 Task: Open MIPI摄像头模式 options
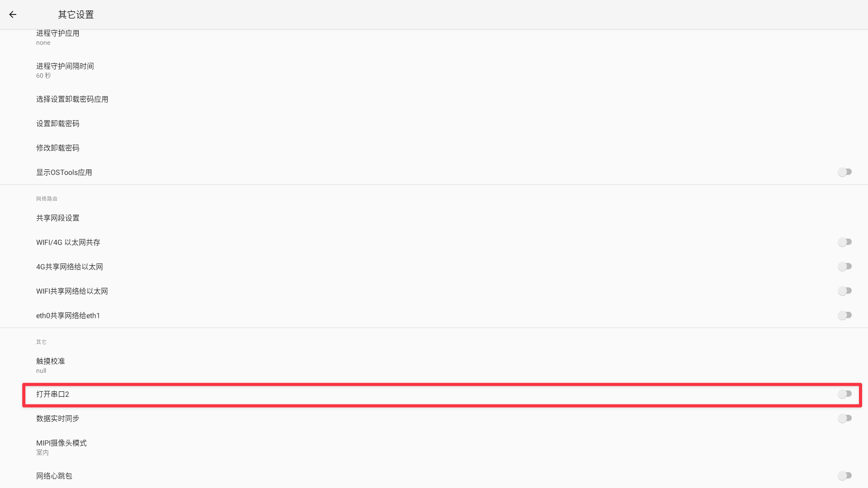pos(61,447)
